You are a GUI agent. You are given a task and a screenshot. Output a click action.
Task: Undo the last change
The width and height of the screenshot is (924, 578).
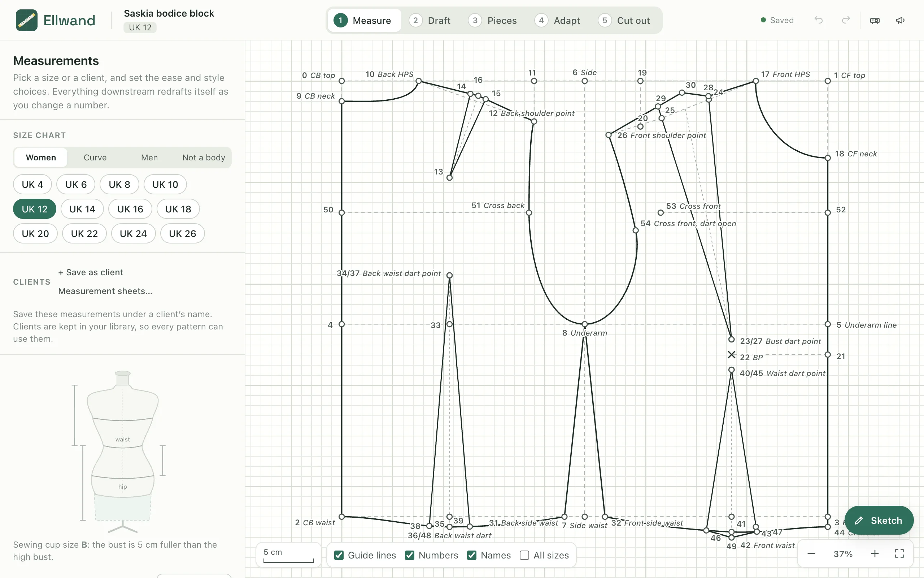[x=818, y=20]
